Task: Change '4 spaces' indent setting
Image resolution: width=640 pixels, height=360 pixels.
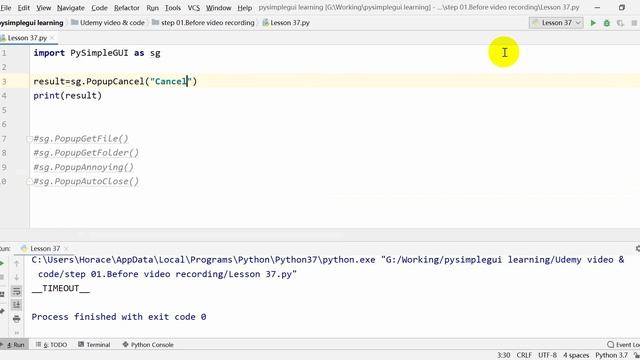Action: pos(576,356)
